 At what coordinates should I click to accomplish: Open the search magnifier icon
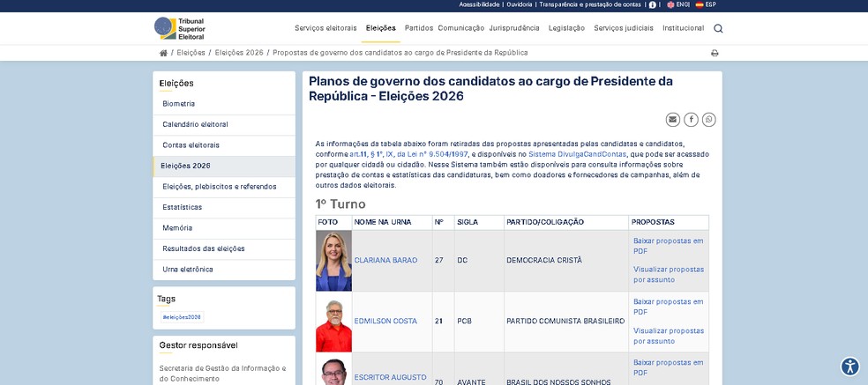718,28
